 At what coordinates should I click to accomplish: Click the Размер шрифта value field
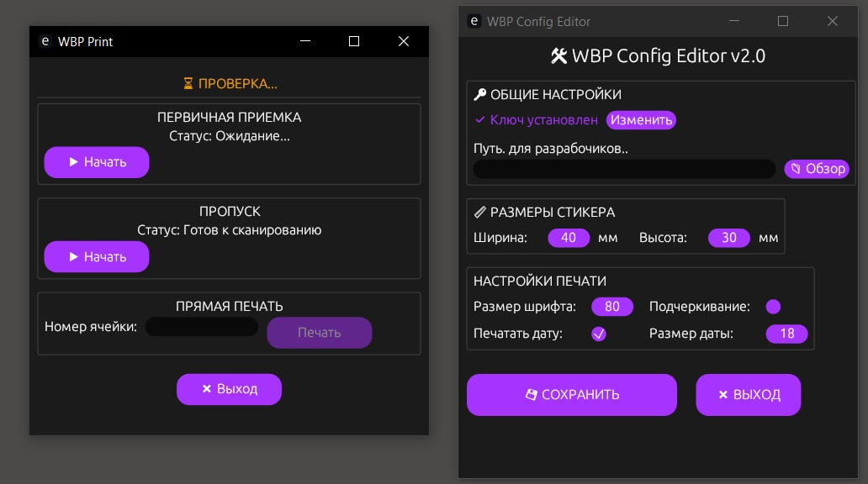pos(612,307)
